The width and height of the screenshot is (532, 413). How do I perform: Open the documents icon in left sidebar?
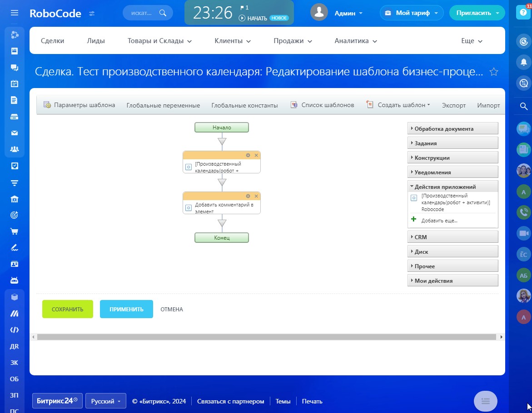pyautogui.click(x=14, y=100)
